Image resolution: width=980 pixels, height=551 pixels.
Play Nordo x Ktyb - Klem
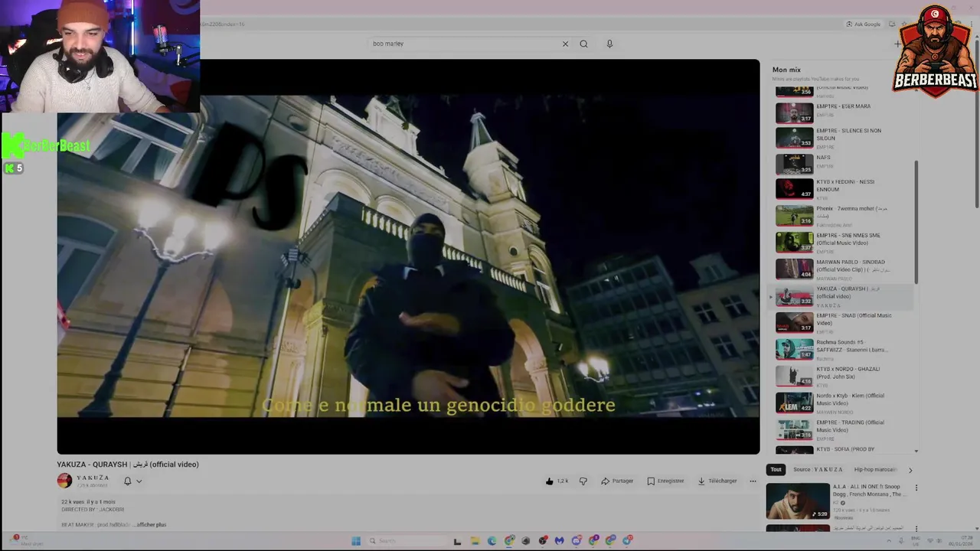point(843,403)
